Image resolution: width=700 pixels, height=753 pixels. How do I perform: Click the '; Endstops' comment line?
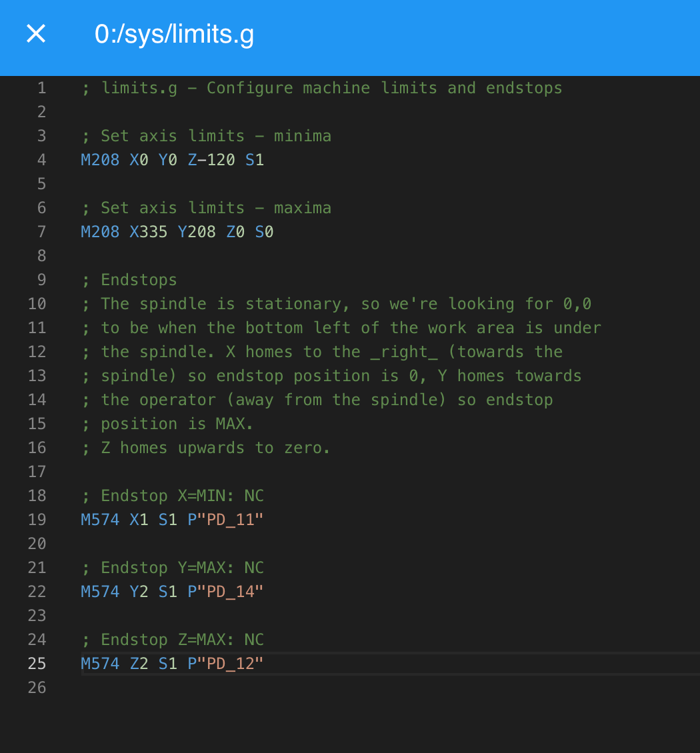pos(129,280)
